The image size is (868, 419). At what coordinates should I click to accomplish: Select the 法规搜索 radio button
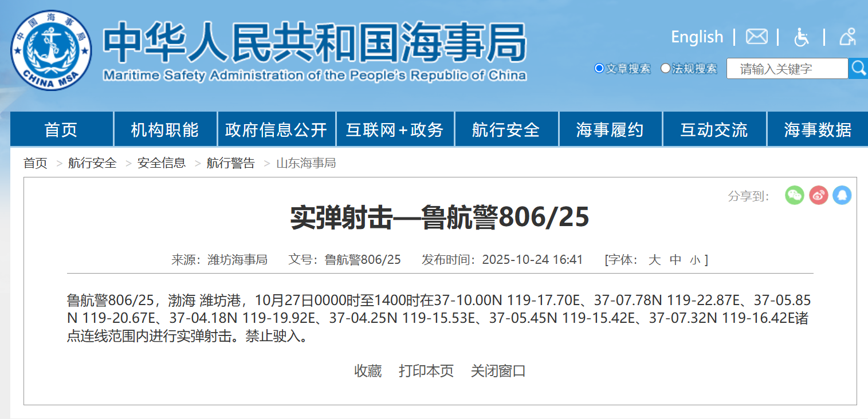pos(665,69)
